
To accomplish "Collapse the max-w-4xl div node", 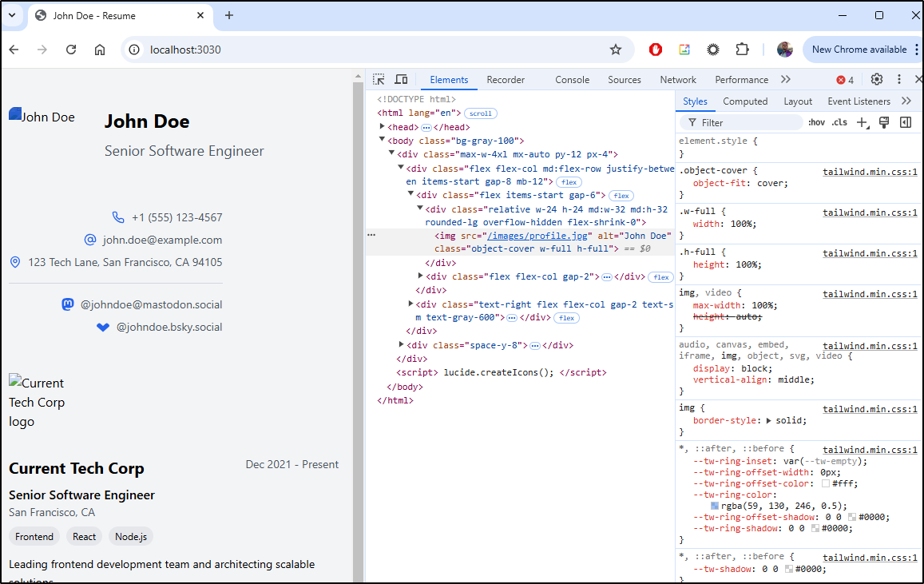I will (x=391, y=153).
